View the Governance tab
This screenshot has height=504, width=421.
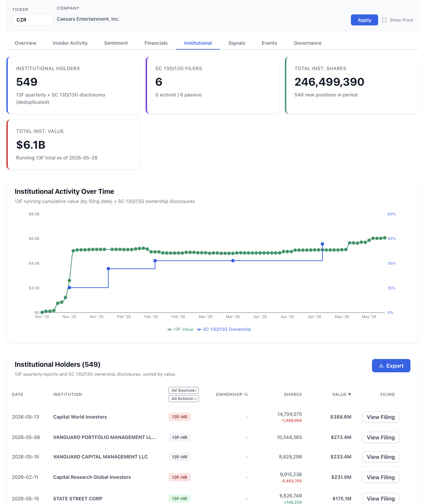[x=307, y=43]
